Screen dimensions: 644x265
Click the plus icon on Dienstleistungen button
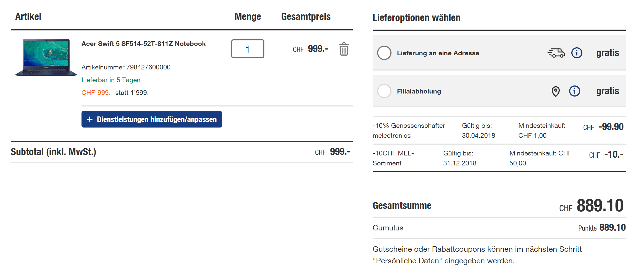pyautogui.click(x=90, y=119)
